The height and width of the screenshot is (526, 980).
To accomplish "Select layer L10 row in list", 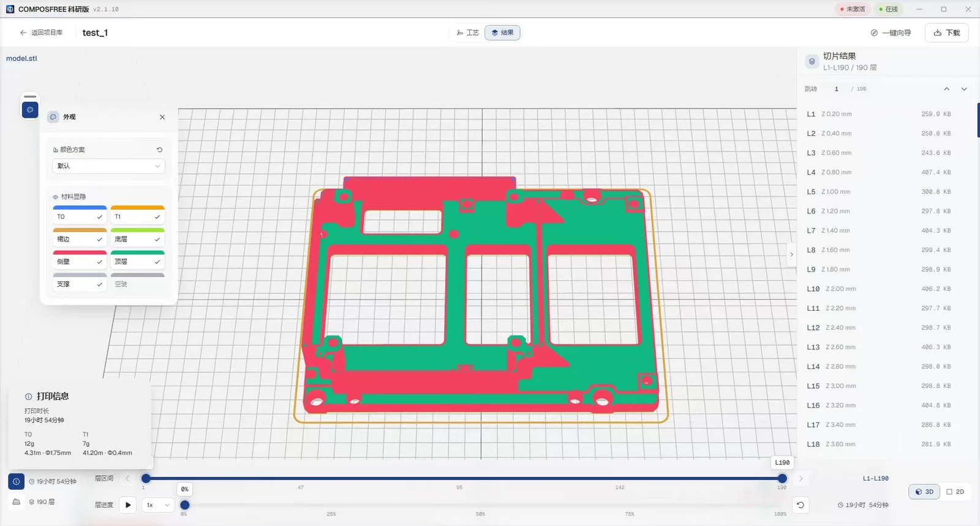I will click(879, 289).
